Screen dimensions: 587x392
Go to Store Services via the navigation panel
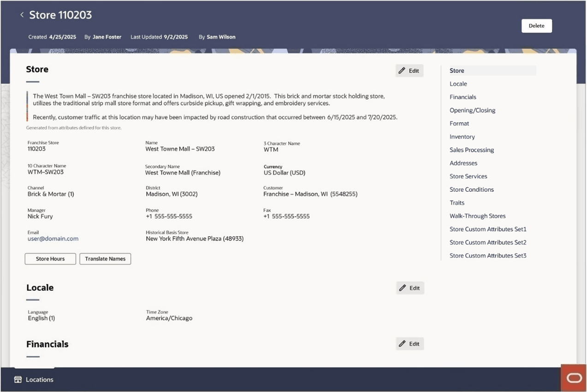(468, 176)
